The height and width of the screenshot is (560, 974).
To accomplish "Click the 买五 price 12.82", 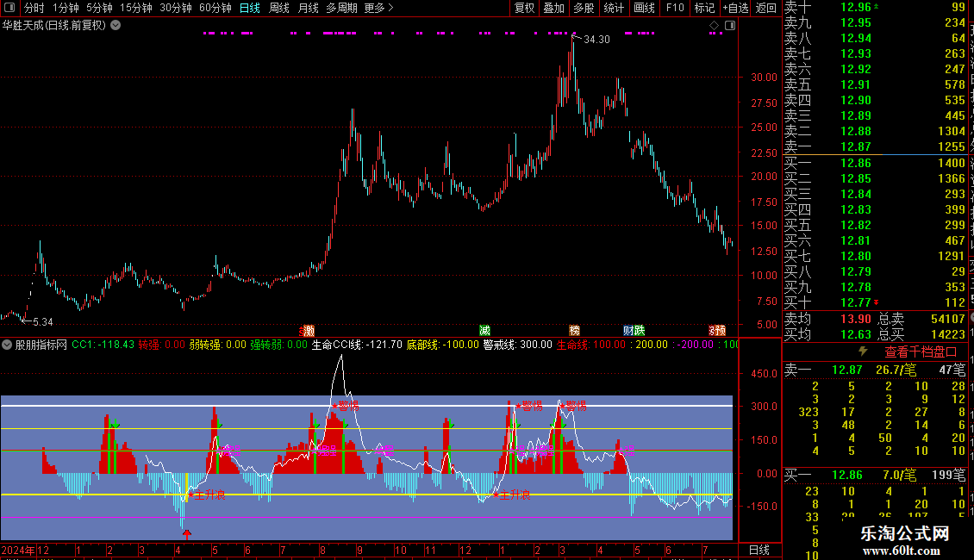I will click(856, 225).
